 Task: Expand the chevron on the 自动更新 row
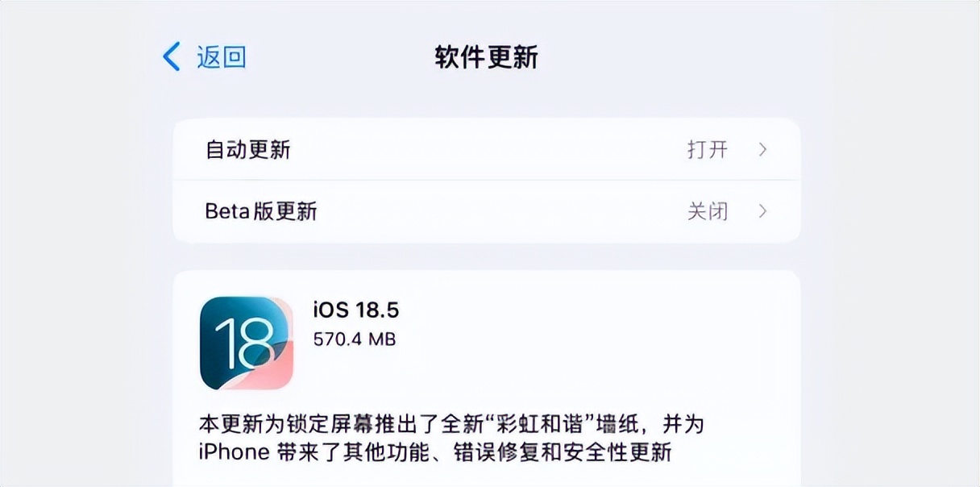[762, 149]
